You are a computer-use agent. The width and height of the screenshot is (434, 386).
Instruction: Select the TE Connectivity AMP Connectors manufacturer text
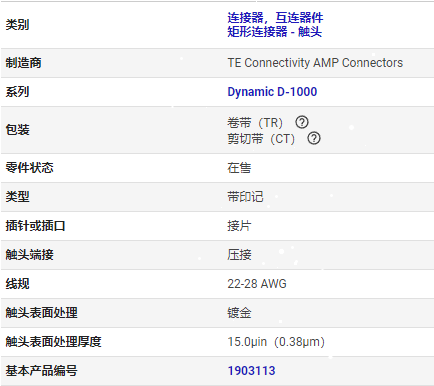coord(315,63)
